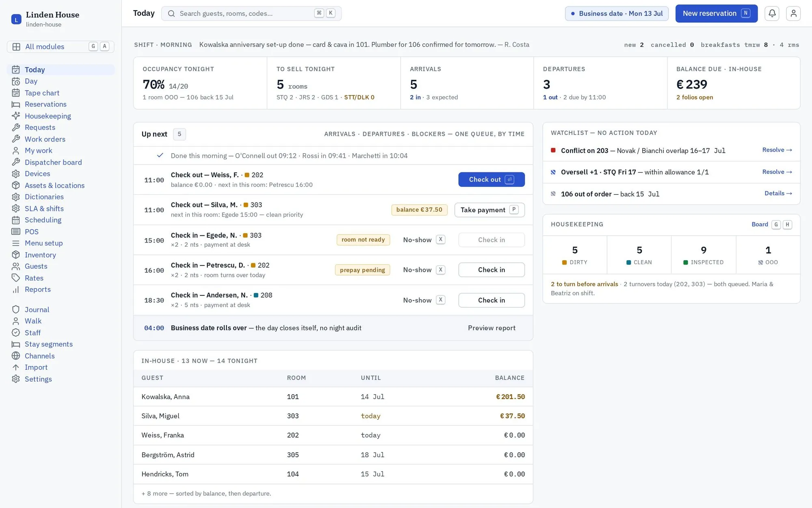Open the notifications bell icon
The height and width of the screenshot is (508, 812).
pos(772,13)
